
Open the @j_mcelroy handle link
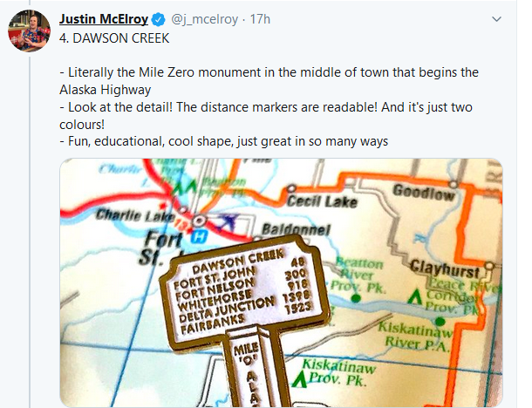click(x=199, y=18)
